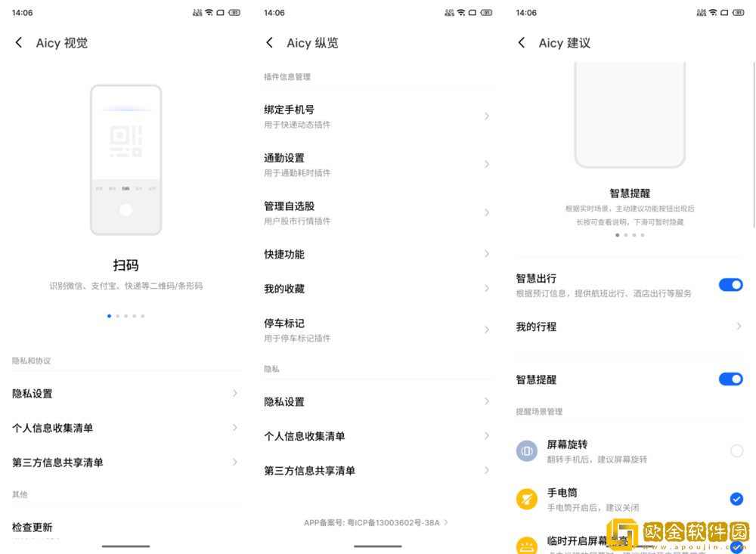Turn off the 智慧出行 switch
Viewport: 756px width, 554px height.
click(x=730, y=285)
